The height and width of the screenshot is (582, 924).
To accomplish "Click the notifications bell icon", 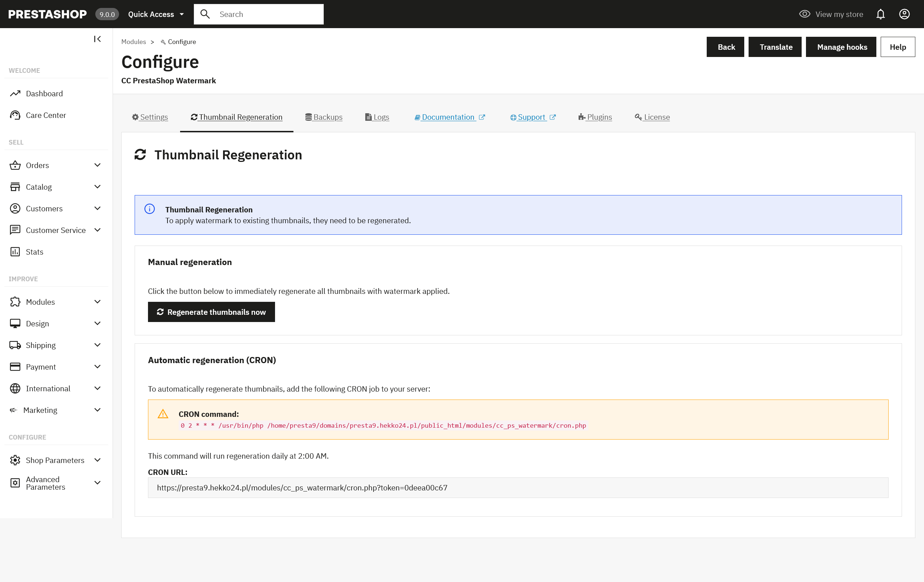I will click(x=880, y=14).
